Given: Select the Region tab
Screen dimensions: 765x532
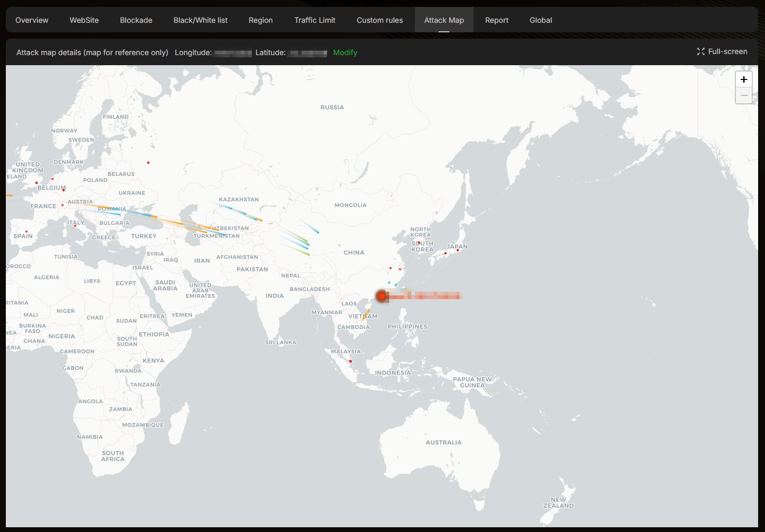Looking at the screenshot, I should tap(261, 20).
